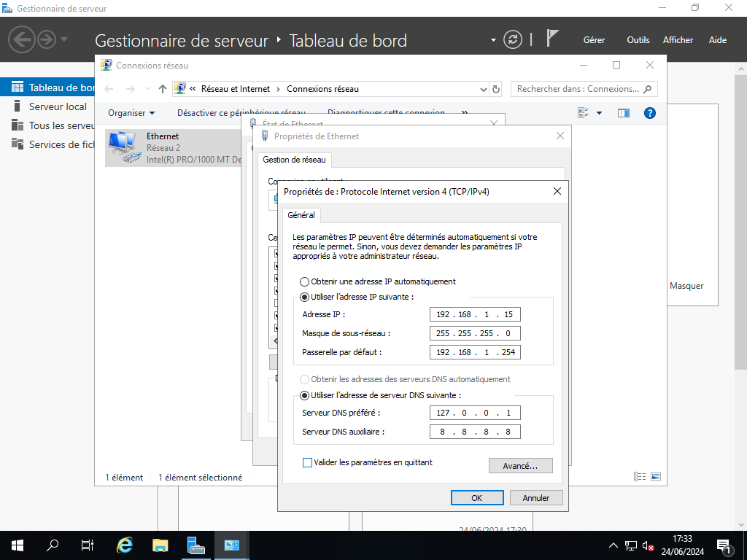This screenshot has width=747, height=560.
Task: Refresh the Connexions réseau address bar
Action: click(x=497, y=89)
